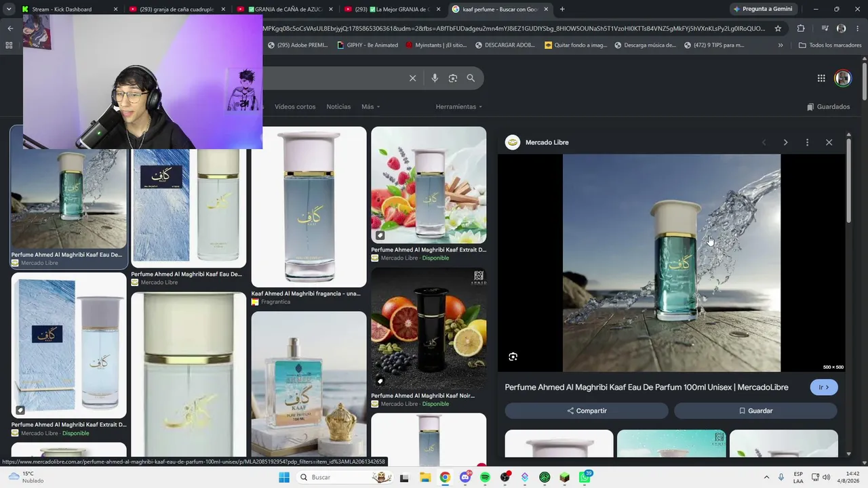Select the kaaf perfume Google tab
The width and height of the screenshot is (868, 488).
point(500,9)
